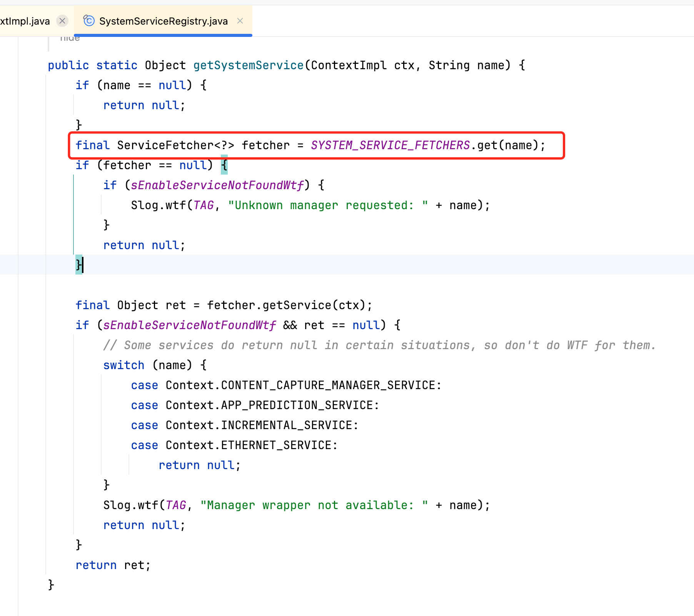This screenshot has width=694, height=616.
Task: Click the switch keyword
Action: pos(123,365)
